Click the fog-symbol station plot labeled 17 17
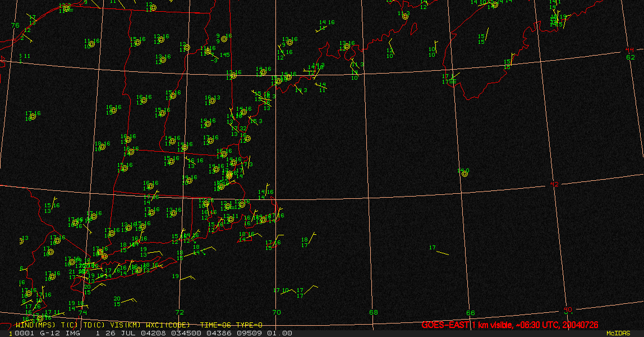The width and height of the screenshot is (644, 337). click(x=450, y=79)
